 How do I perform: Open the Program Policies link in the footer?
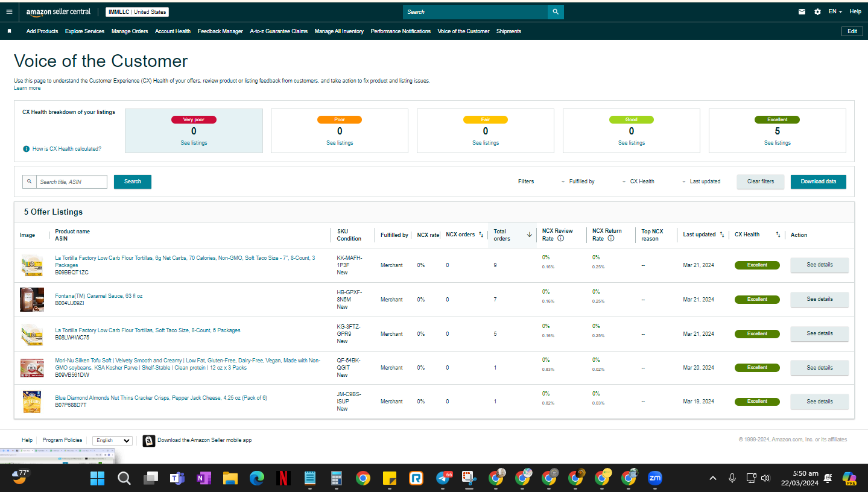pyautogui.click(x=62, y=440)
